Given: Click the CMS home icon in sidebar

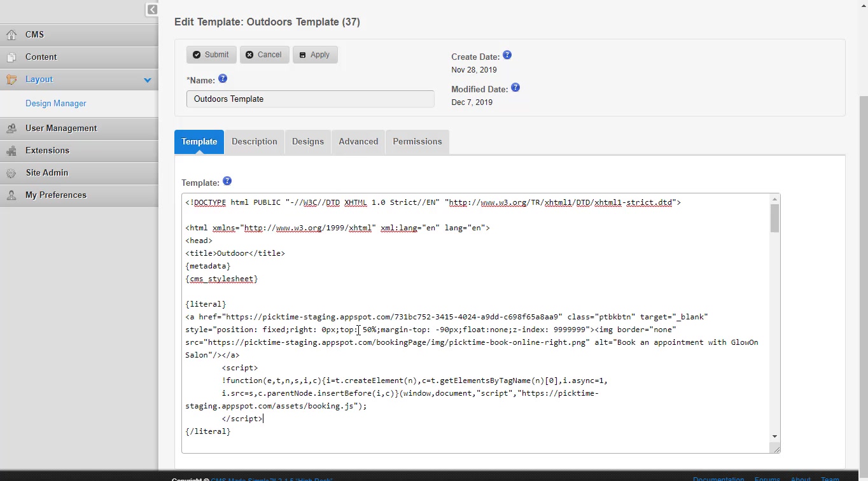Looking at the screenshot, I should [11, 34].
